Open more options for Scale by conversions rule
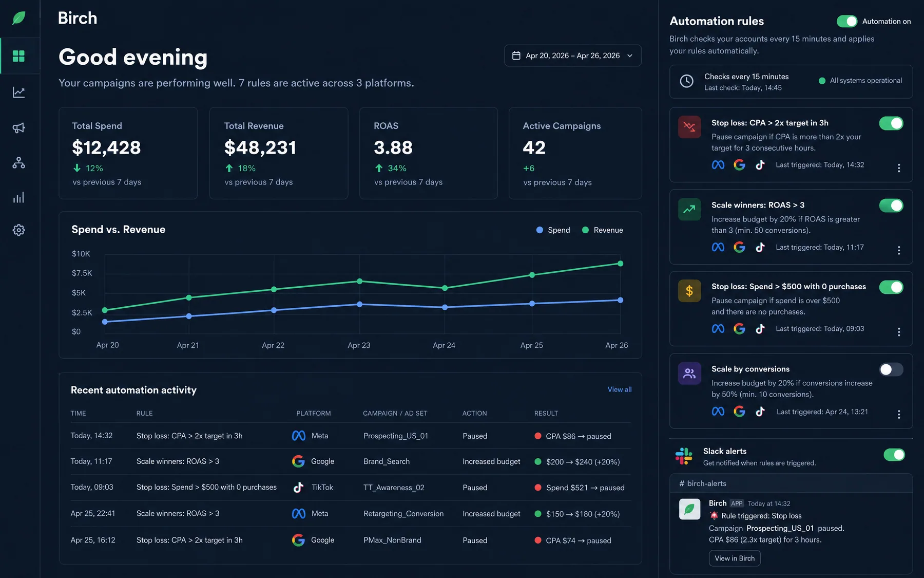The width and height of the screenshot is (924, 578). point(899,414)
